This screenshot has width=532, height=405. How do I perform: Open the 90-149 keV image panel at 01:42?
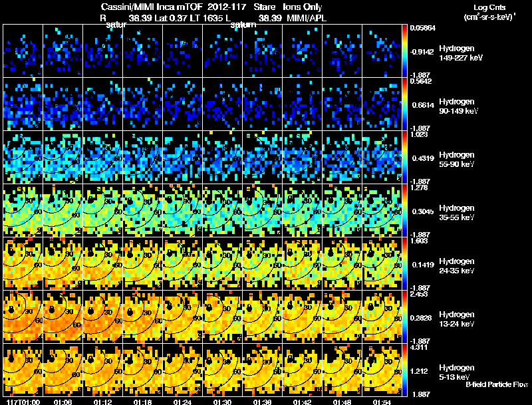point(303,104)
